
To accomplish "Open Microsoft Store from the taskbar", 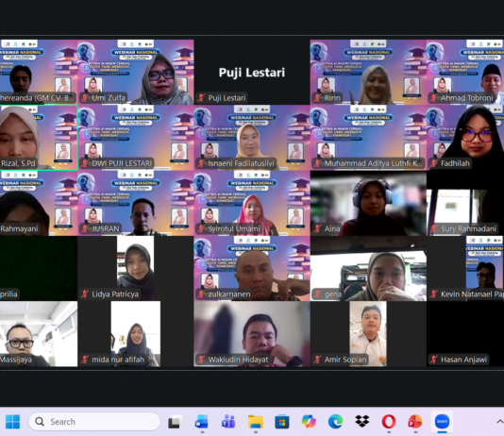I will click(282, 422).
